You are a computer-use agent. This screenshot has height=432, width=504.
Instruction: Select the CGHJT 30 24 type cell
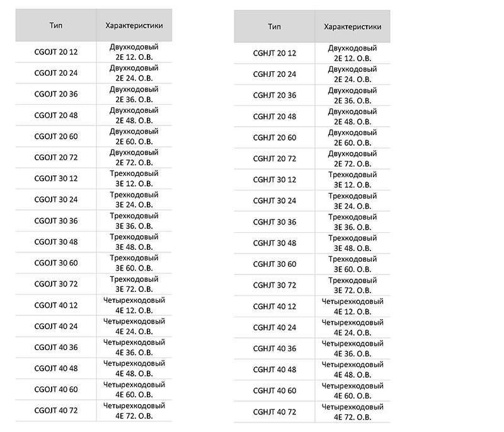[x=274, y=201]
